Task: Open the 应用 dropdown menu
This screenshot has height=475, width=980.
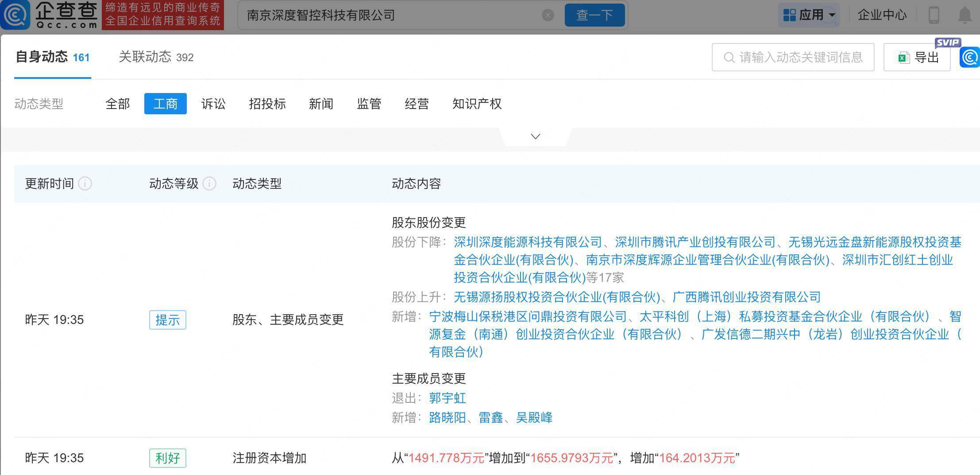Action: (809, 15)
